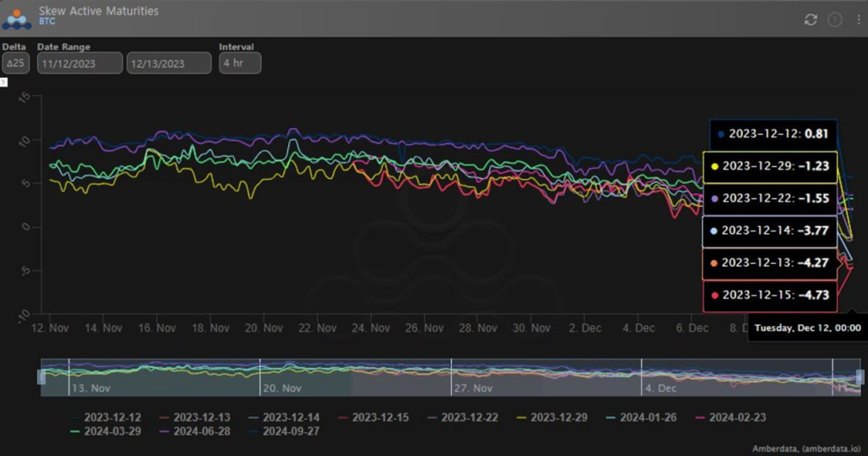Open the info circle icon in header
Screen dimensions: 868x456
[x=834, y=19]
